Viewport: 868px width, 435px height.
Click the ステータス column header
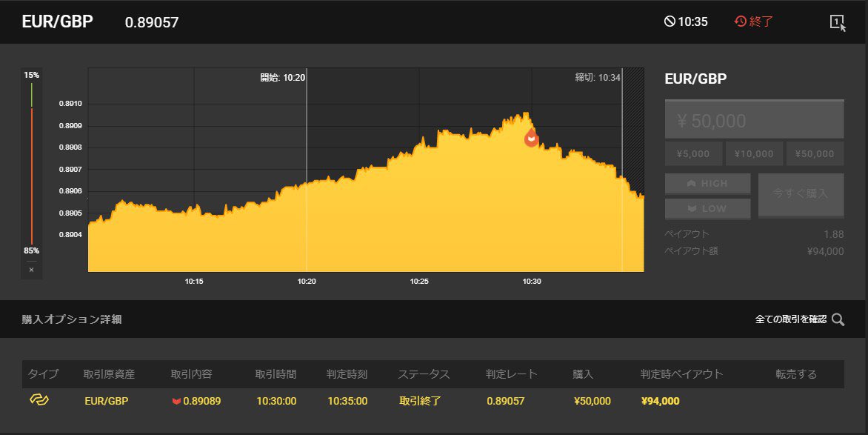[x=424, y=374]
